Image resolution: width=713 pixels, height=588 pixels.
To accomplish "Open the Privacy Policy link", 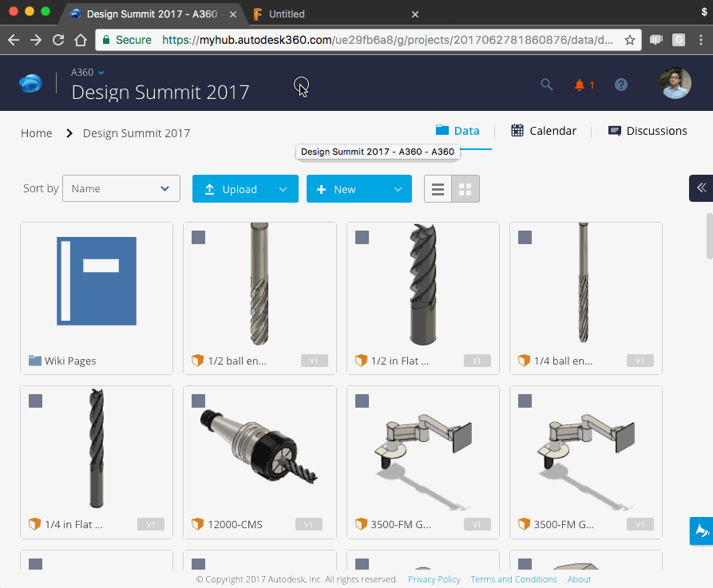I will coord(434,579).
